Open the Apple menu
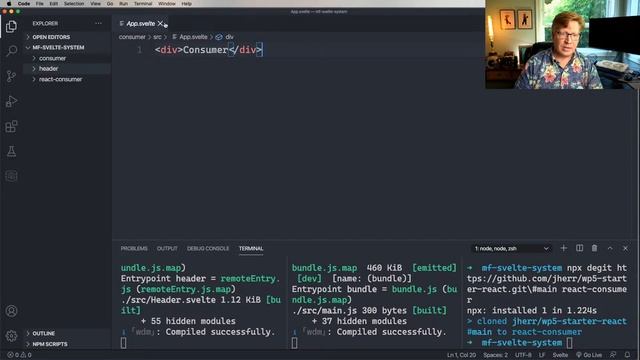 [x=9, y=4]
